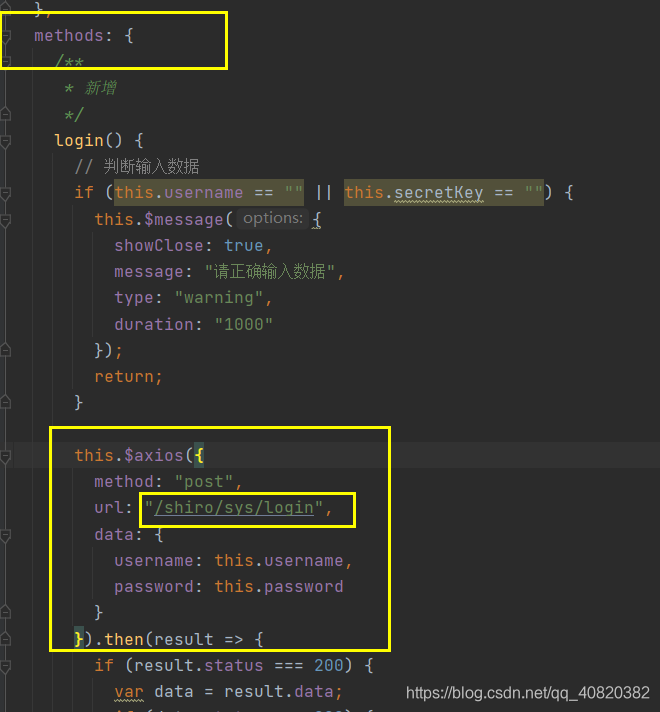Click the number "200" in condition
This screenshot has height=712, width=660.
(x=328, y=666)
